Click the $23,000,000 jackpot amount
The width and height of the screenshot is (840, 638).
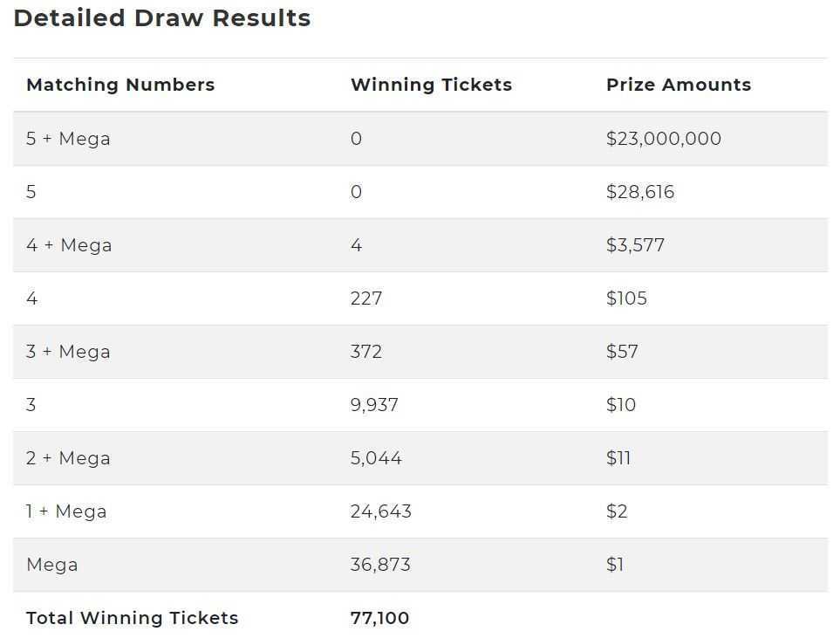click(664, 139)
